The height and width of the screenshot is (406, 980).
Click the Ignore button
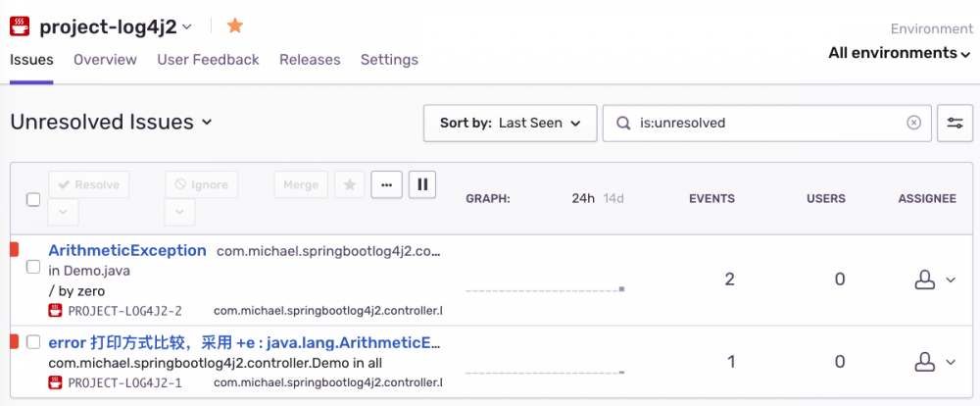(x=201, y=184)
